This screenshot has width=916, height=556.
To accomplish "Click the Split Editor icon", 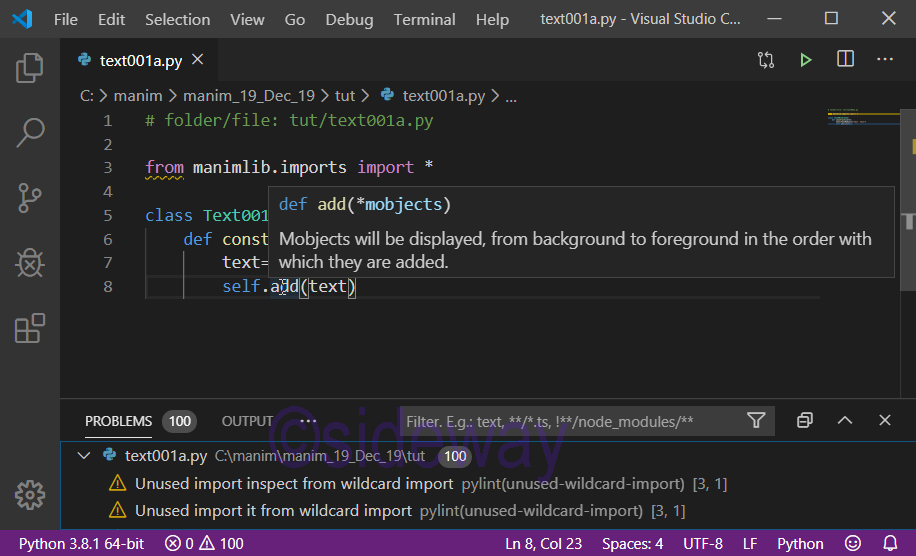I will (x=845, y=60).
